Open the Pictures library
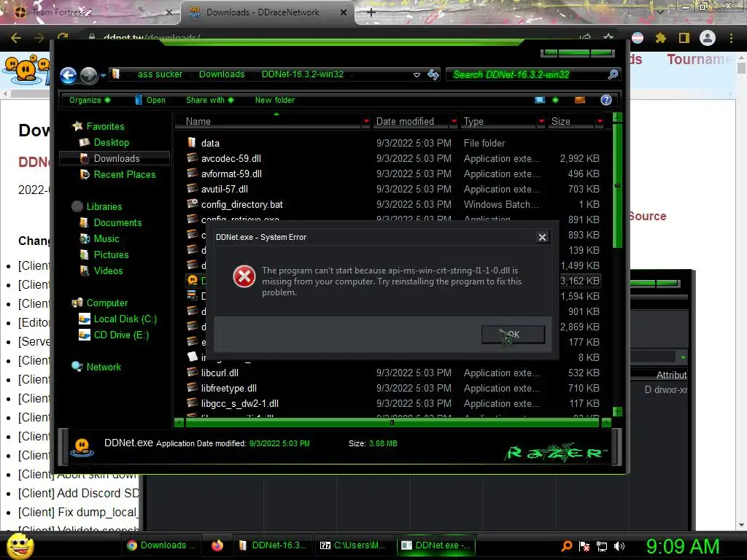This screenshot has width=747, height=560. pos(111,254)
